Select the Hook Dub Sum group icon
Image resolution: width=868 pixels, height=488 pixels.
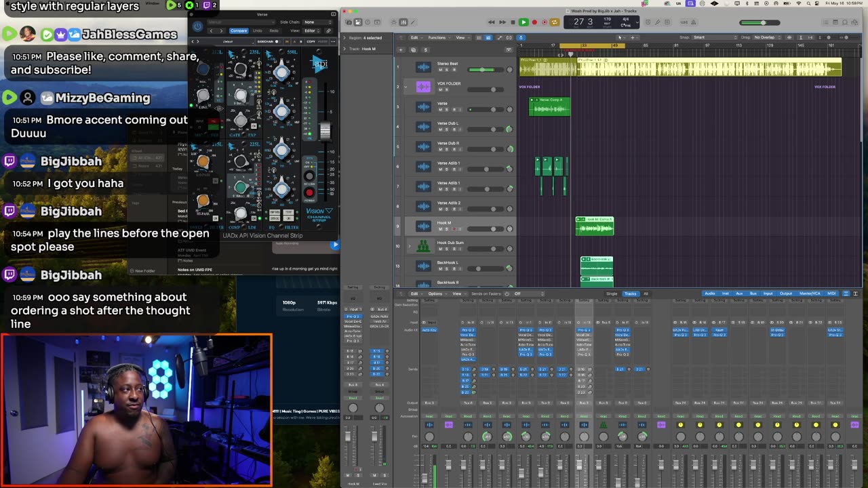[x=423, y=246]
